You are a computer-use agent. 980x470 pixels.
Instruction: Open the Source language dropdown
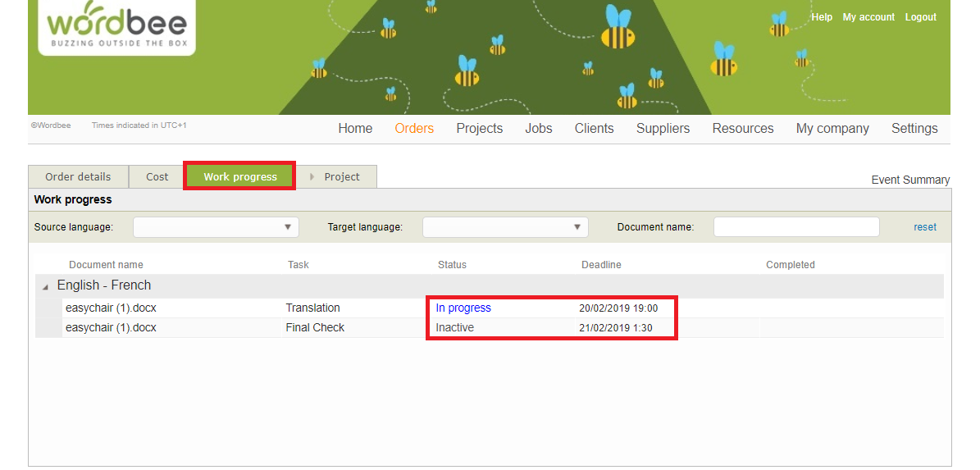pos(216,227)
